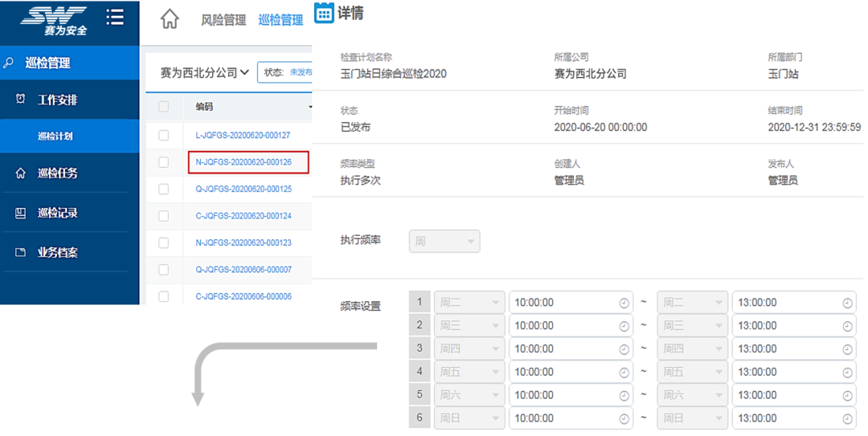This screenshot has width=868, height=436.
Task: Expand the 赛为西北分公司 company dropdown
Action: click(x=204, y=72)
